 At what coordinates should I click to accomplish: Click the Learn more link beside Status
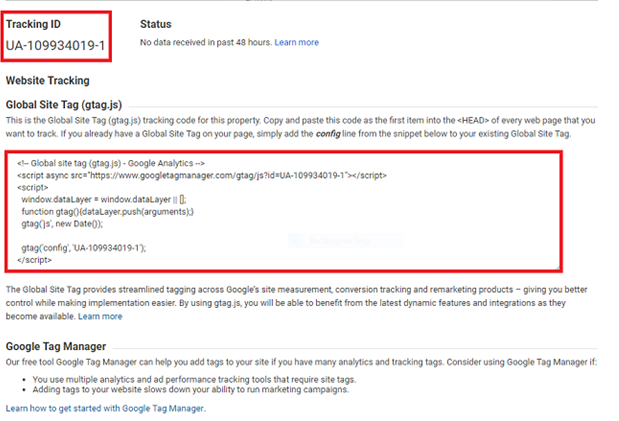(297, 43)
